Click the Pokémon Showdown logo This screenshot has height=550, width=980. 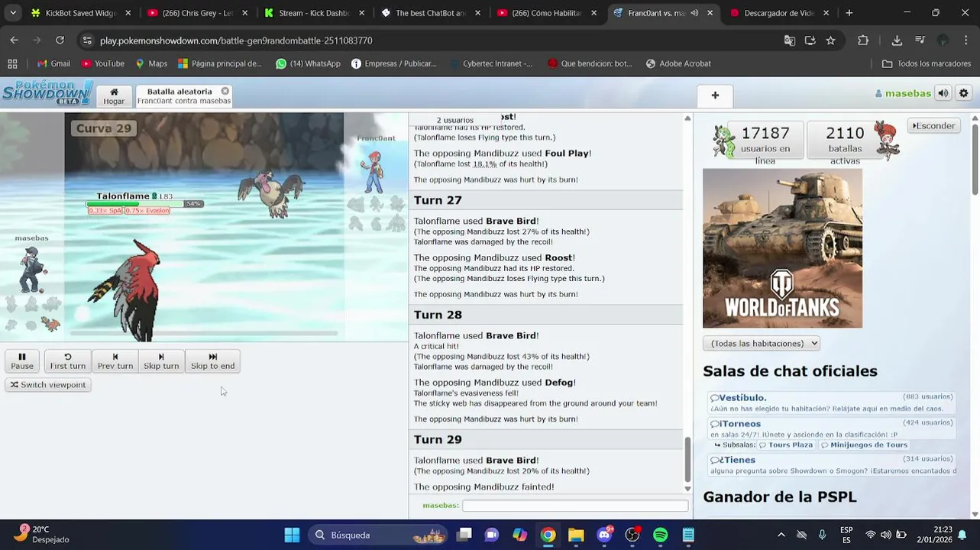(x=47, y=93)
